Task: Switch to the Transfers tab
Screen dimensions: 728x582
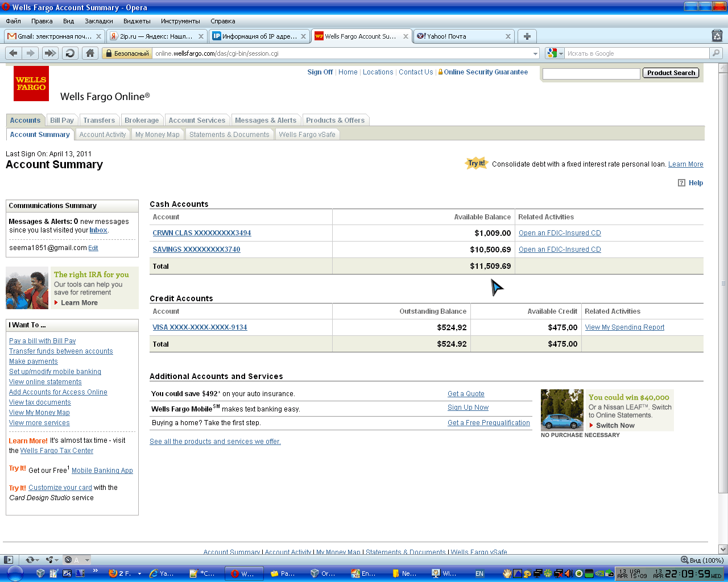Action: point(99,120)
